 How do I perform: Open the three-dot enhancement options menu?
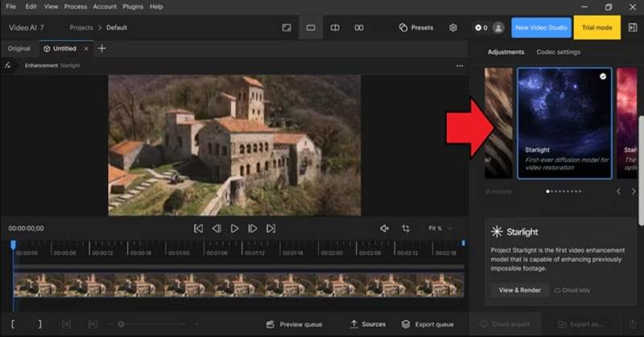point(460,66)
